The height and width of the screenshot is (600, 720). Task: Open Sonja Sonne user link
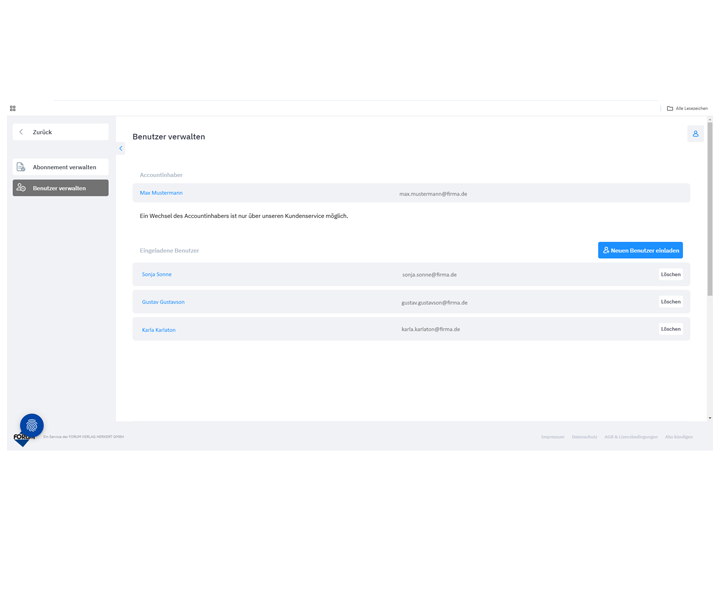pyautogui.click(x=157, y=275)
